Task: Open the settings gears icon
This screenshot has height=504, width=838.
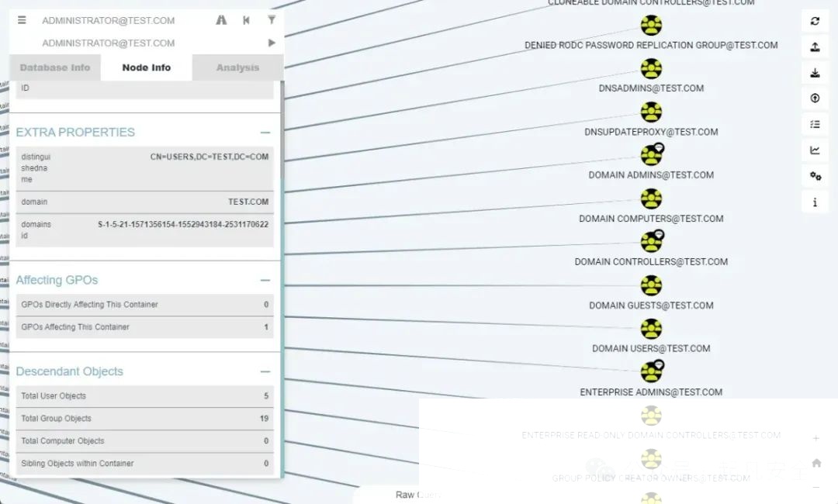Action: [815, 176]
